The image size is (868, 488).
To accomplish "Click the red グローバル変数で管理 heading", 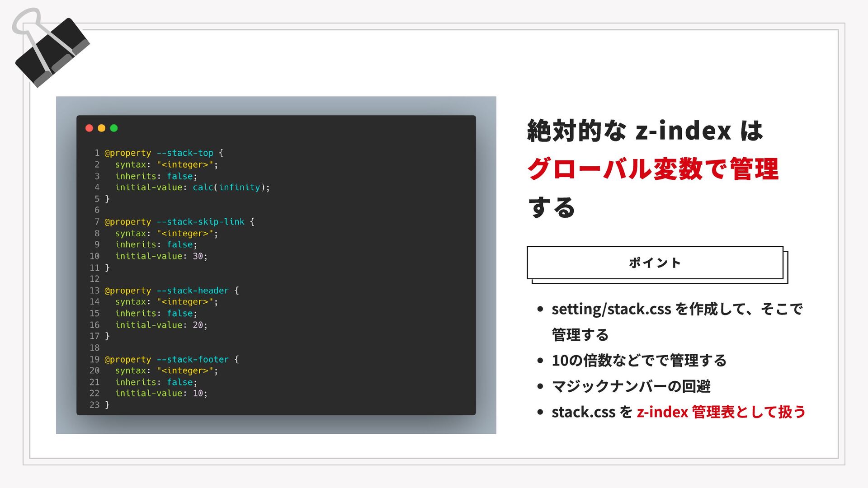I will point(653,169).
